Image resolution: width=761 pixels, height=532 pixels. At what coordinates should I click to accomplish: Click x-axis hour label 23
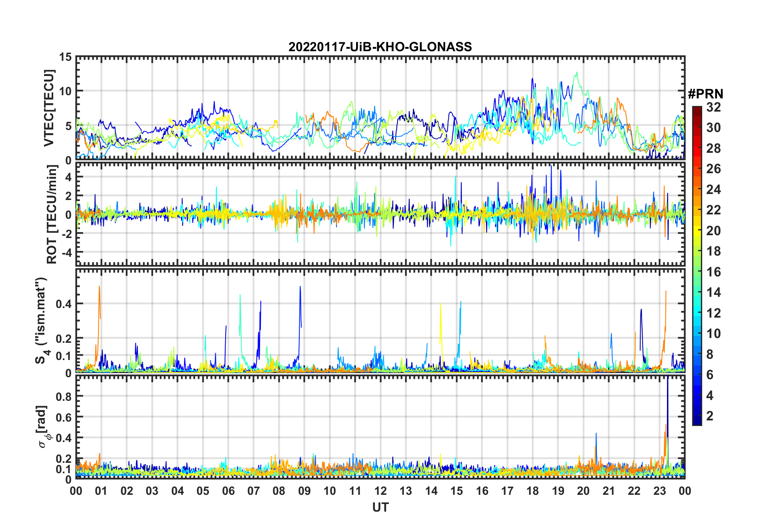(x=659, y=491)
